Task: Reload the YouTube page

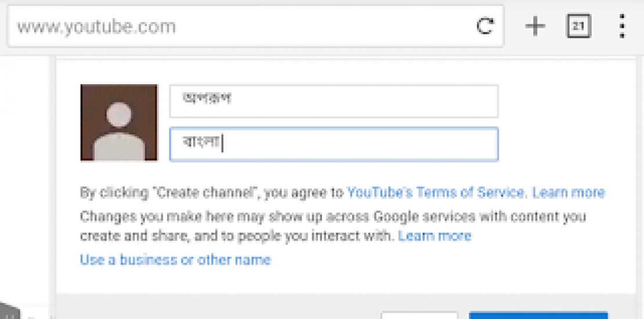Action: [484, 27]
